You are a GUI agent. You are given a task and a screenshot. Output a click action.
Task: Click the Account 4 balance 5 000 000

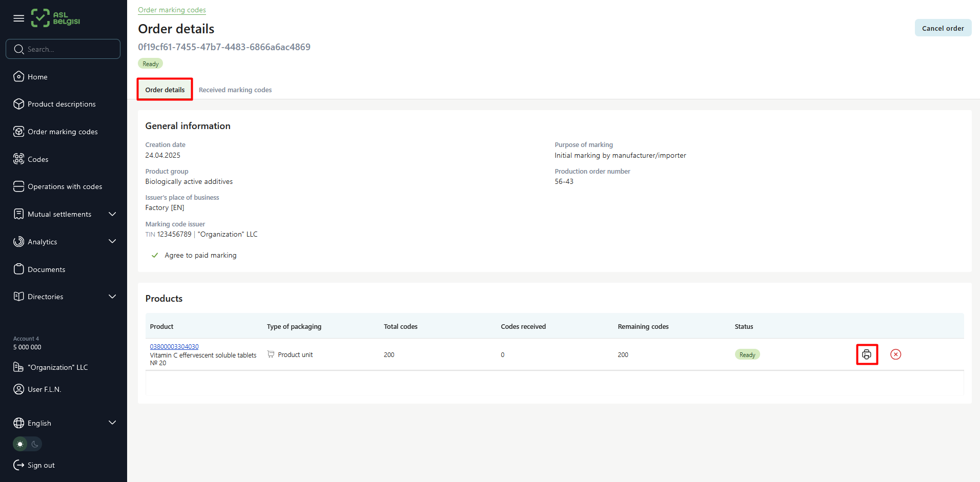pyautogui.click(x=27, y=347)
